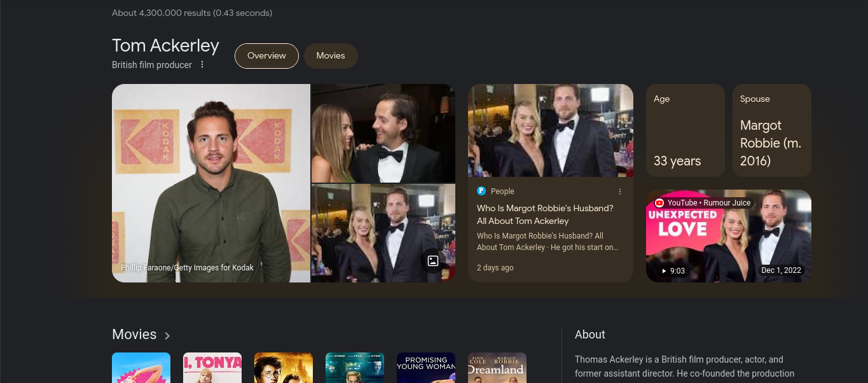This screenshot has width=868, height=383.
Task: Open the three-dot menu beside British film producer
Action: [202, 65]
